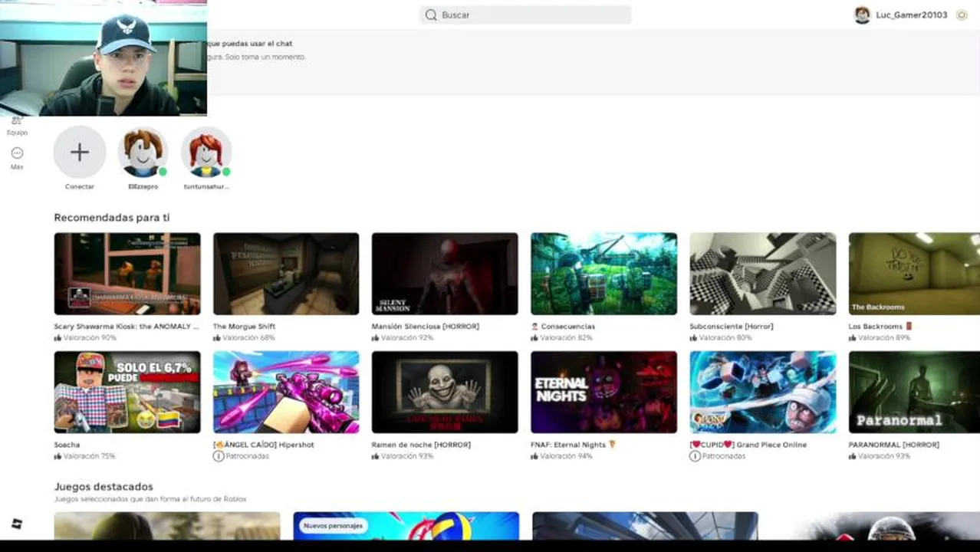This screenshot has height=552, width=980.
Task: Click the Soacha game title
Action: (x=67, y=445)
